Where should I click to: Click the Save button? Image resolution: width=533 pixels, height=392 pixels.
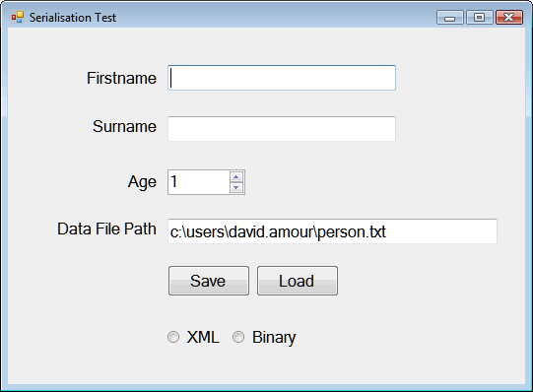tap(209, 281)
